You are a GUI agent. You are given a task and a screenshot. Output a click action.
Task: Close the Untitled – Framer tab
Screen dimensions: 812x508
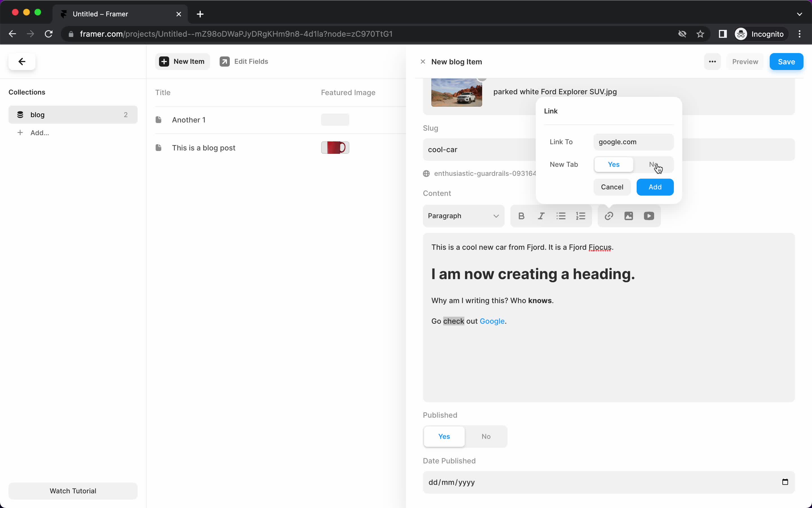tap(178, 14)
